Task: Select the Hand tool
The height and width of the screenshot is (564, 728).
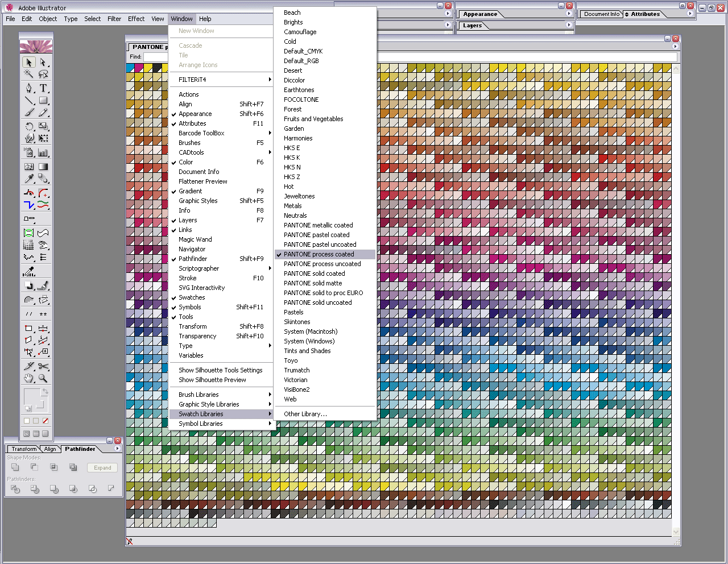Action: tap(29, 378)
